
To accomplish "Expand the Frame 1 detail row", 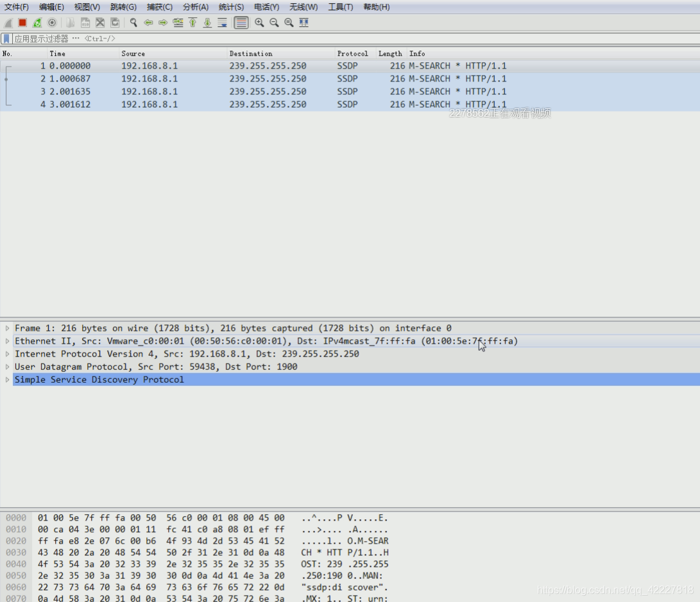I will point(7,328).
